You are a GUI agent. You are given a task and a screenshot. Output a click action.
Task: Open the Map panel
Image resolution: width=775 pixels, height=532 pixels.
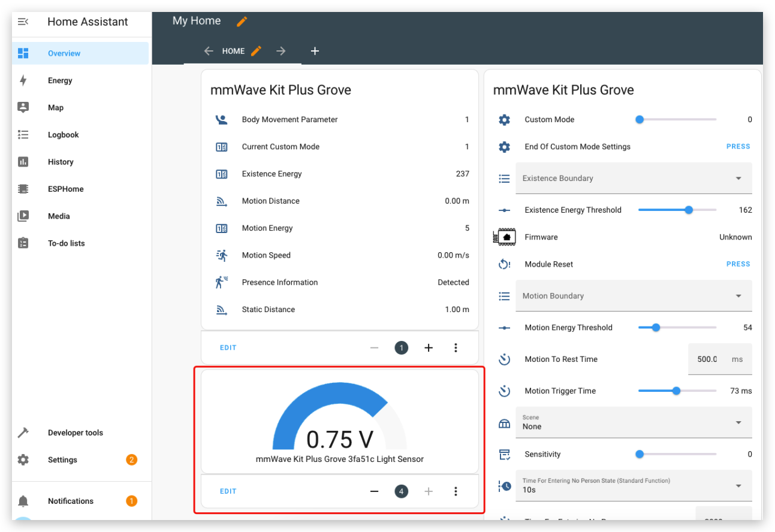point(80,108)
